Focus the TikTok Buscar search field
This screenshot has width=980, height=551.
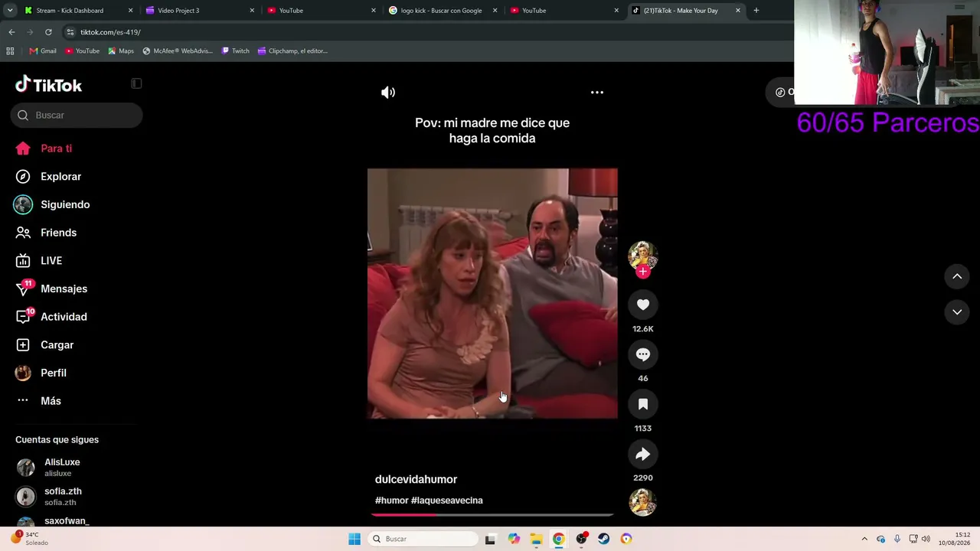click(x=77, y=115)
